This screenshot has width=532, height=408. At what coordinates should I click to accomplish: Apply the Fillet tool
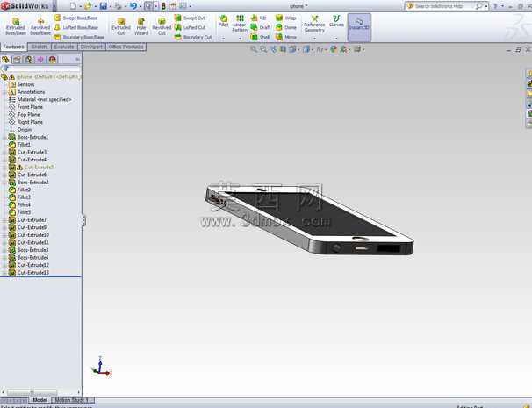[x=223, y=21]
